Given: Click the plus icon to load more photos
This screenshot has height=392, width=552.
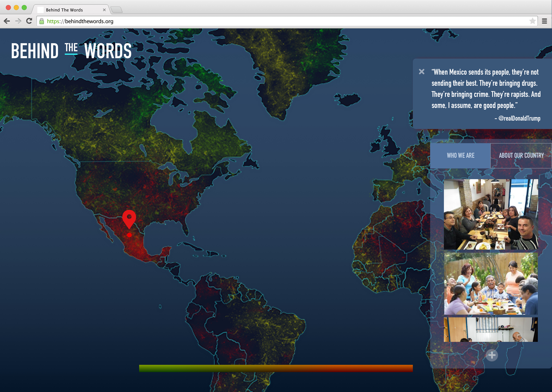Looking at the screenshot, I should tap(492, 355).
